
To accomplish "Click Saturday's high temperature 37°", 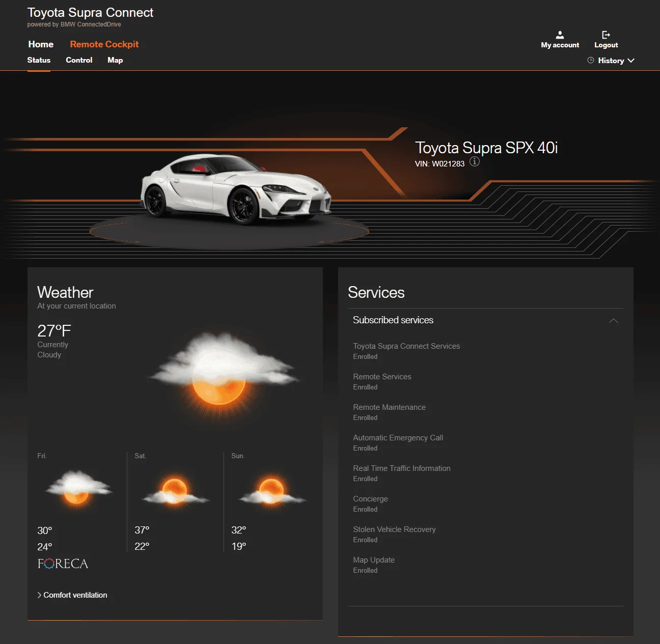I will coord(142,530).
